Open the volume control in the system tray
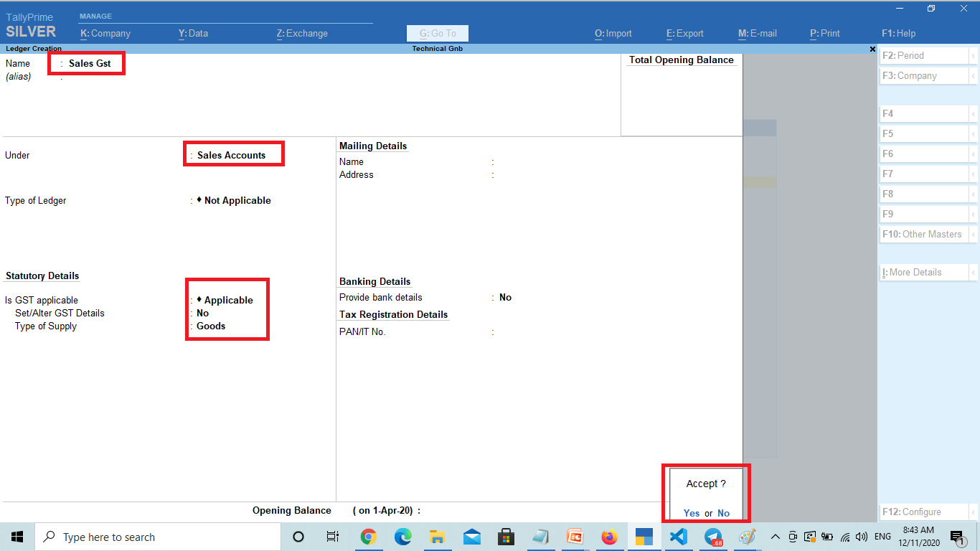980x551 pixels. 862,537
